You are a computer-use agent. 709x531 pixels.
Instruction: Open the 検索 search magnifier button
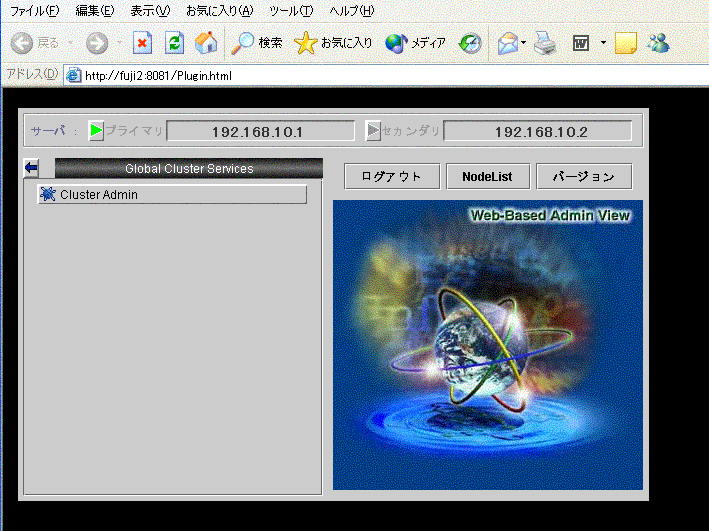pos(257,43)
